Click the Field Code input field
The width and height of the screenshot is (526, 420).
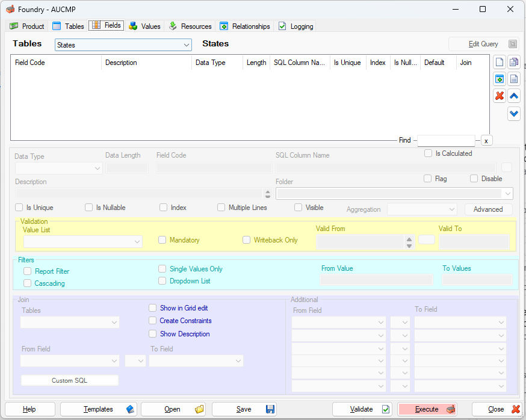coord(214,168)
